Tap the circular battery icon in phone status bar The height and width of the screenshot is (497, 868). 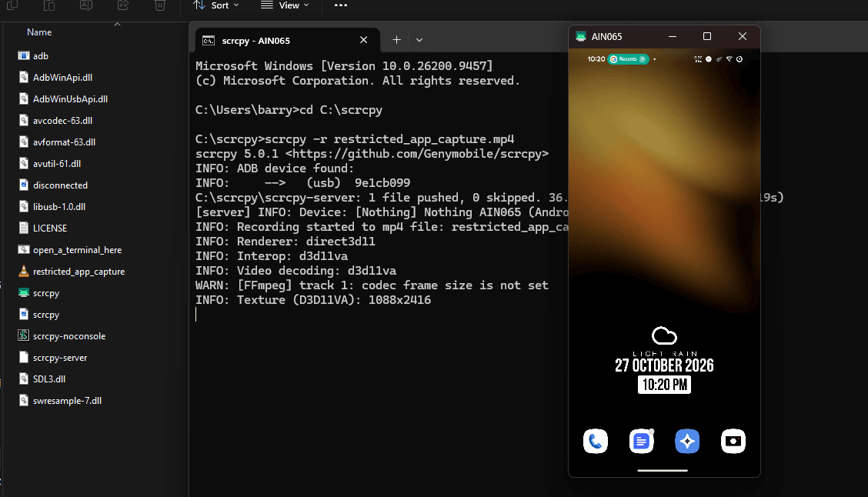(739, 59)
